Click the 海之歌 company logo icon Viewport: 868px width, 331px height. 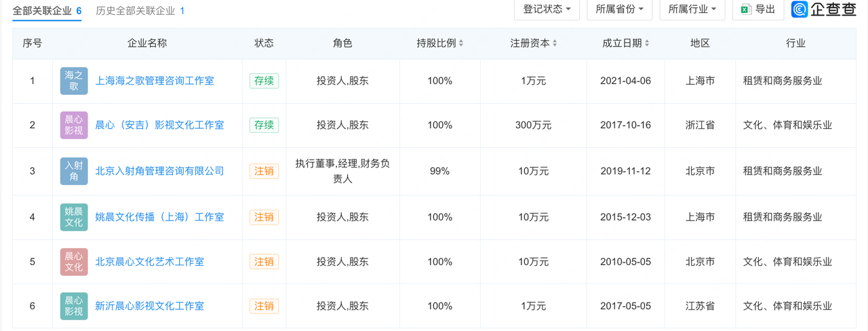coord(73,81)
